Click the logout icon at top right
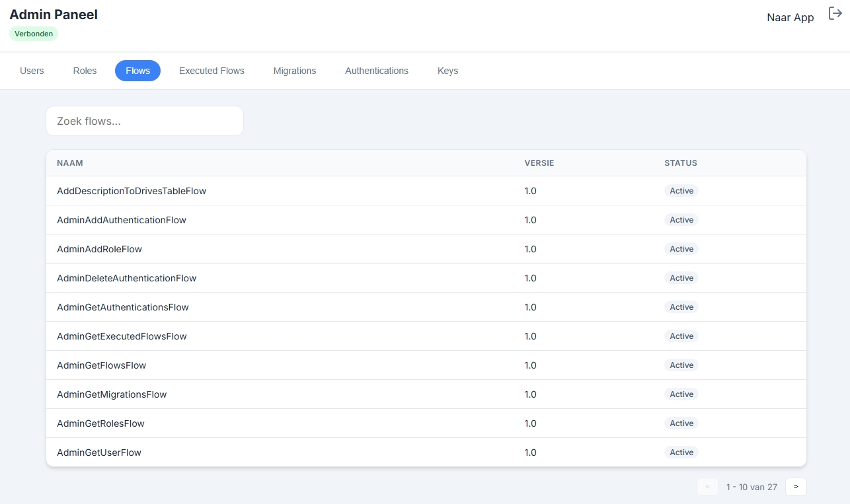This screenshot has width=850, height=504. pos(835,15)
